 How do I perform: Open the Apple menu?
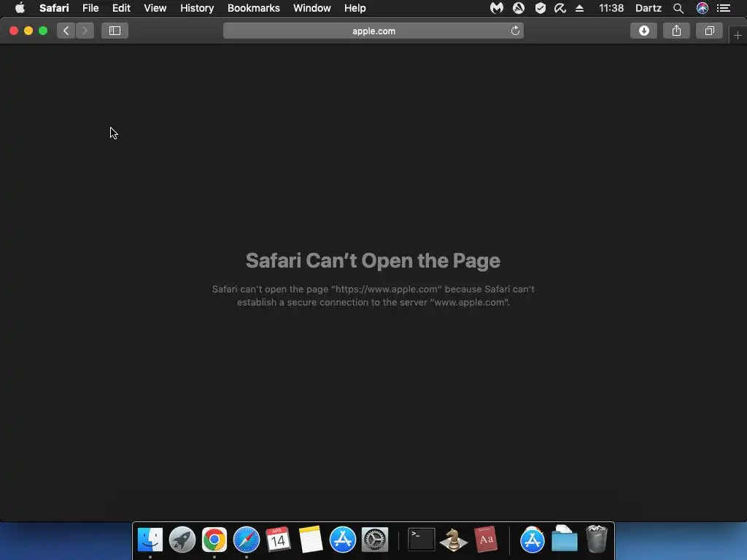click(20, 8)
